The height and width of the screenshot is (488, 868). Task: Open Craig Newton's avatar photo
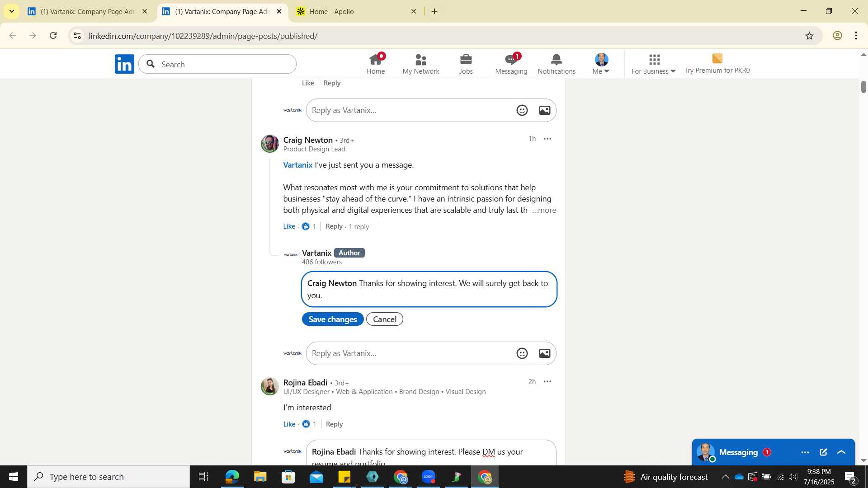[x=270, y=144]
